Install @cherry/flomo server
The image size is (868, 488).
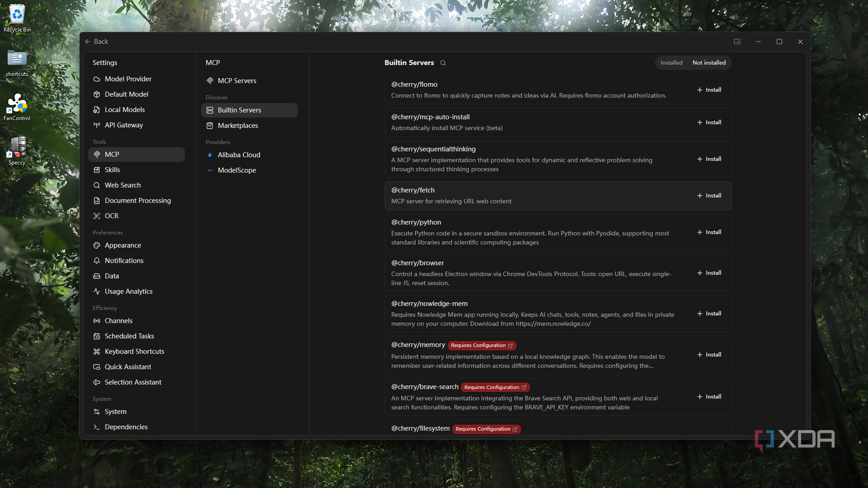pyautogui.click(x=709, y=90)
